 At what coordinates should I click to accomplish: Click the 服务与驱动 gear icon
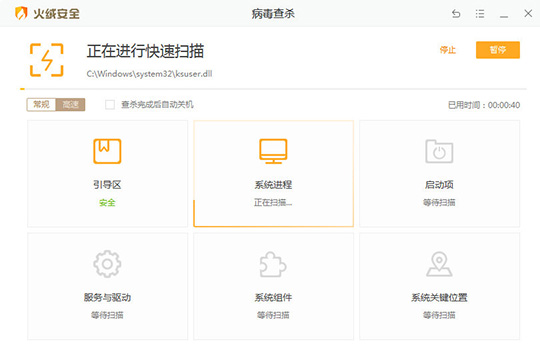[107, 264]
